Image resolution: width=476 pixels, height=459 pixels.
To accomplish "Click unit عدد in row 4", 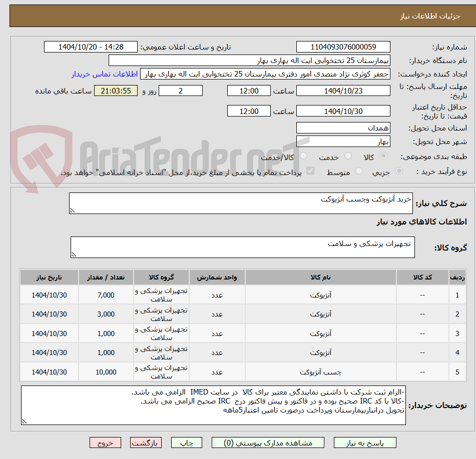I will [217, 352].
